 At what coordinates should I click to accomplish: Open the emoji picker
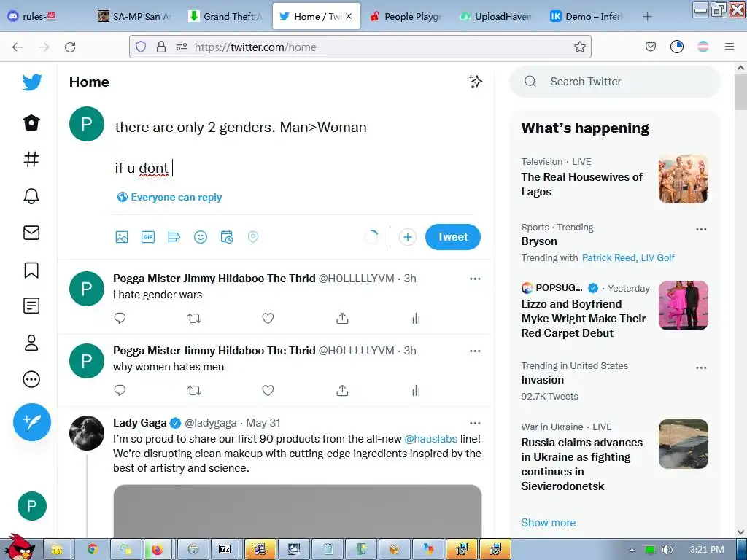coord(201,237)
